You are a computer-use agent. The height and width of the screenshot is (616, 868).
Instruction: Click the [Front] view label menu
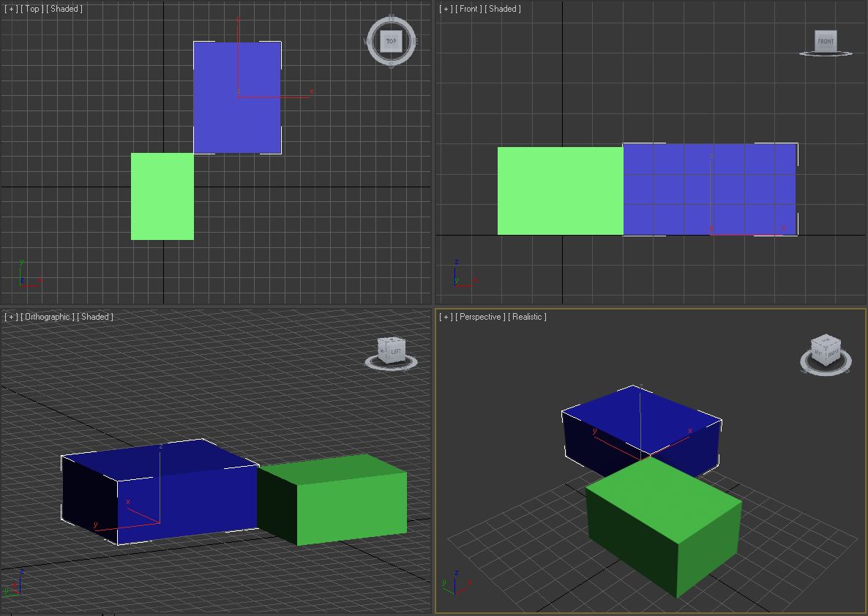[468, 9]
